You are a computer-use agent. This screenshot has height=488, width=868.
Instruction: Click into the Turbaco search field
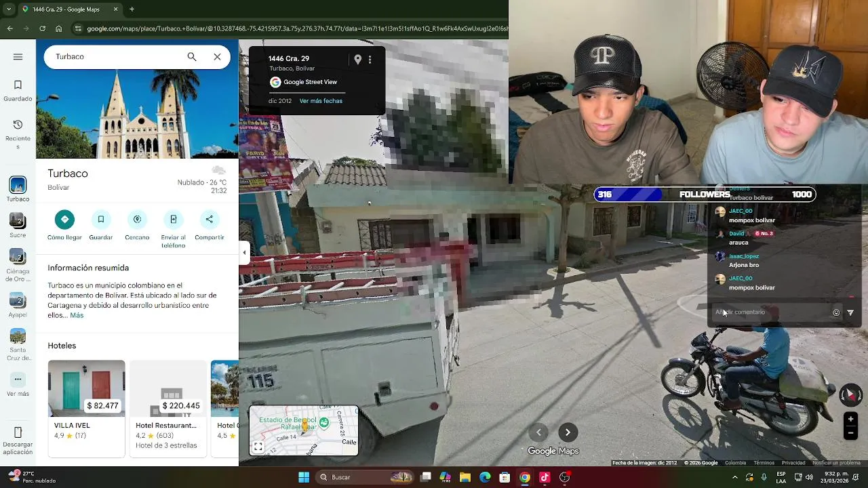(x=115, y=57)
